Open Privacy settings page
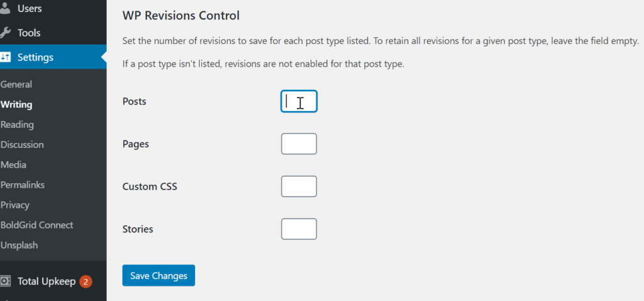 (15, 205)
